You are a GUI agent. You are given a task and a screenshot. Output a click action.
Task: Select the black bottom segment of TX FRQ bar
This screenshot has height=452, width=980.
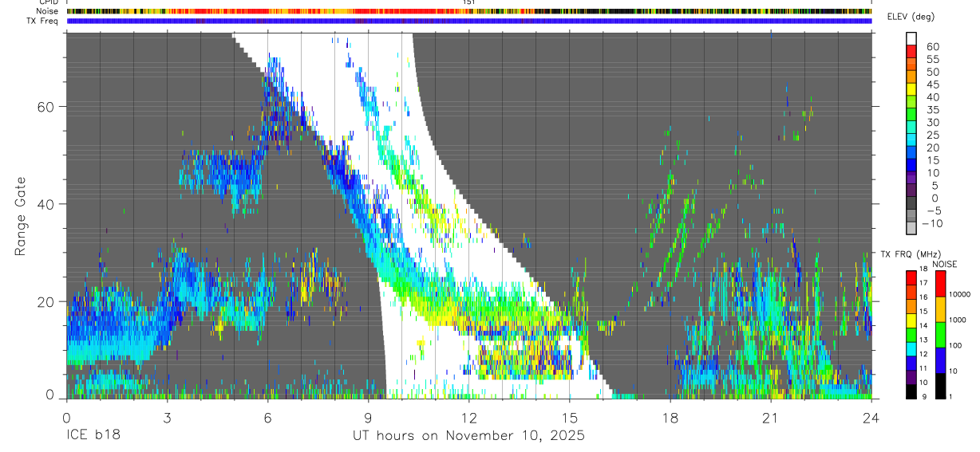911,391
